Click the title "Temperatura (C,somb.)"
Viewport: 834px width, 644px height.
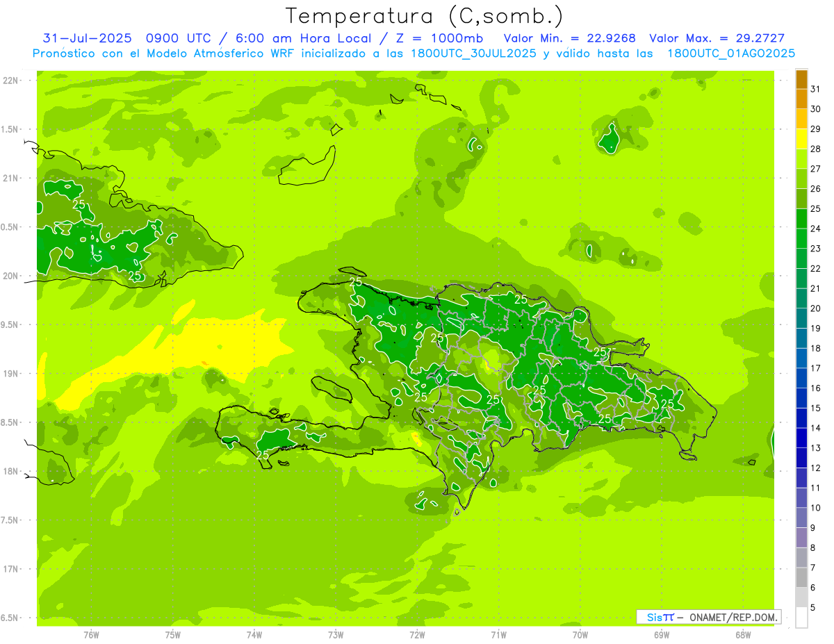(x=425, y=16)
